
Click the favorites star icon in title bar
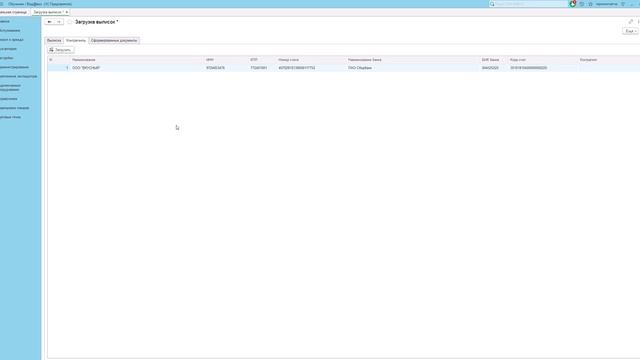[x=590, y=4]
